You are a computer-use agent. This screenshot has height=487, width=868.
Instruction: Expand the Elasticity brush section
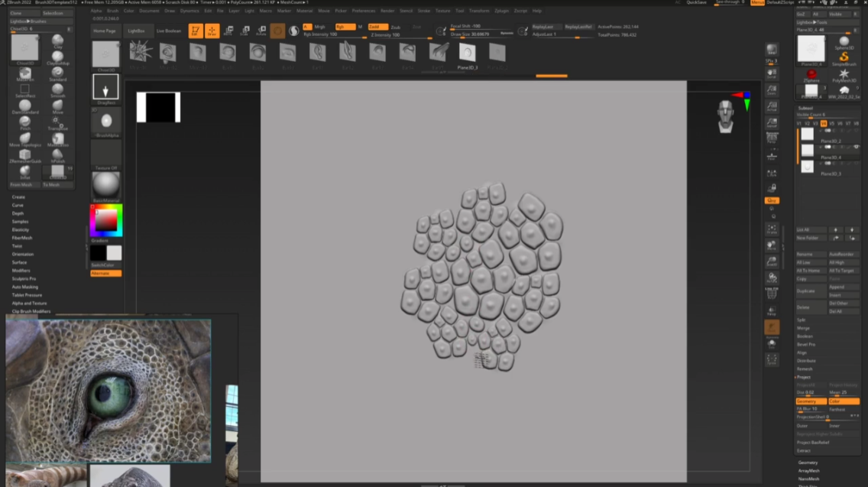21,229
